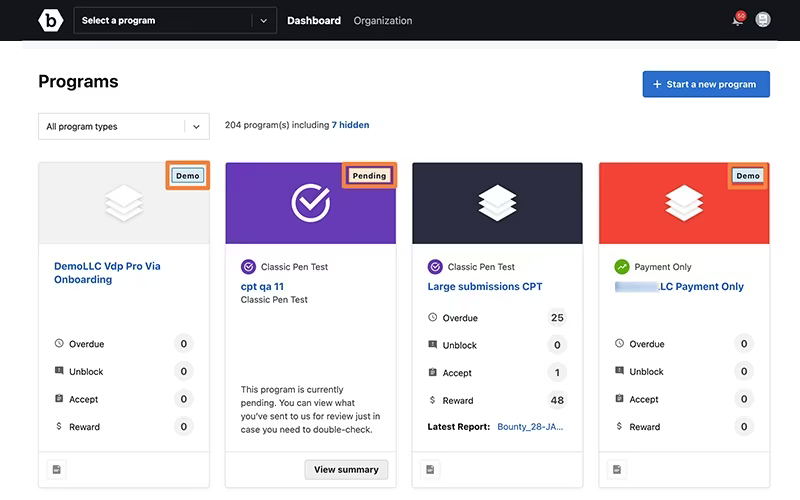Click Unblock icon on DemoLLC card

pos(59,370)
